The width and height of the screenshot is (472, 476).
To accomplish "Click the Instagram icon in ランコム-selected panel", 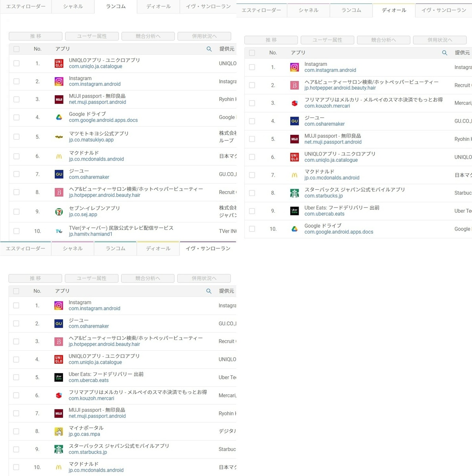I will [x=59, y=81].
